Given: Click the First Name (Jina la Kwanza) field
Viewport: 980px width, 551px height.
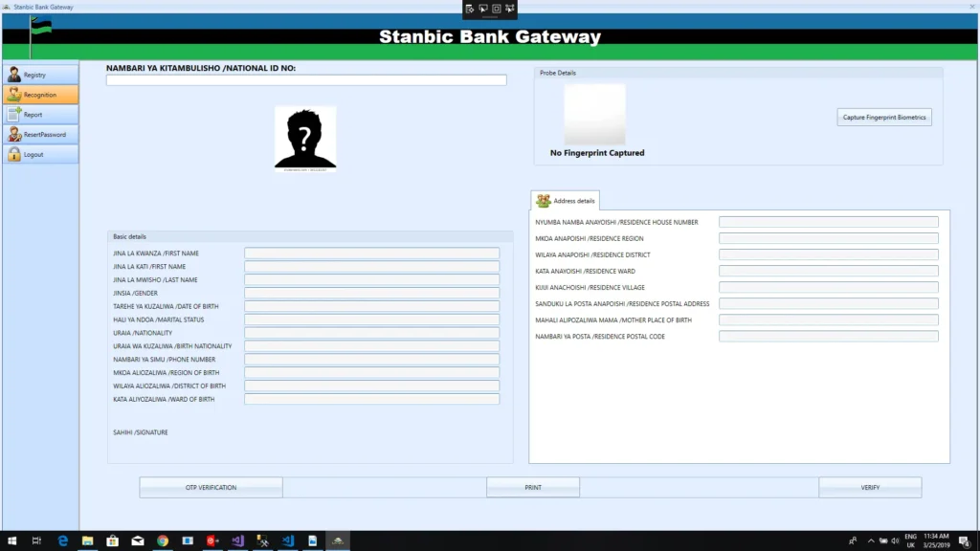Looking at the screenshot, I should coord(371,253).
